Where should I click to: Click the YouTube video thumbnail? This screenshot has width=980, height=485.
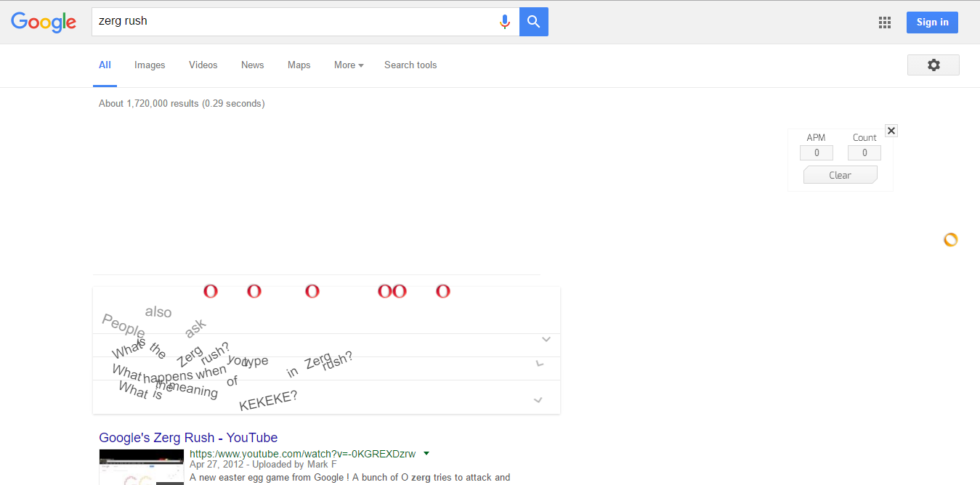pyautogui.click(x=142, y=467)
